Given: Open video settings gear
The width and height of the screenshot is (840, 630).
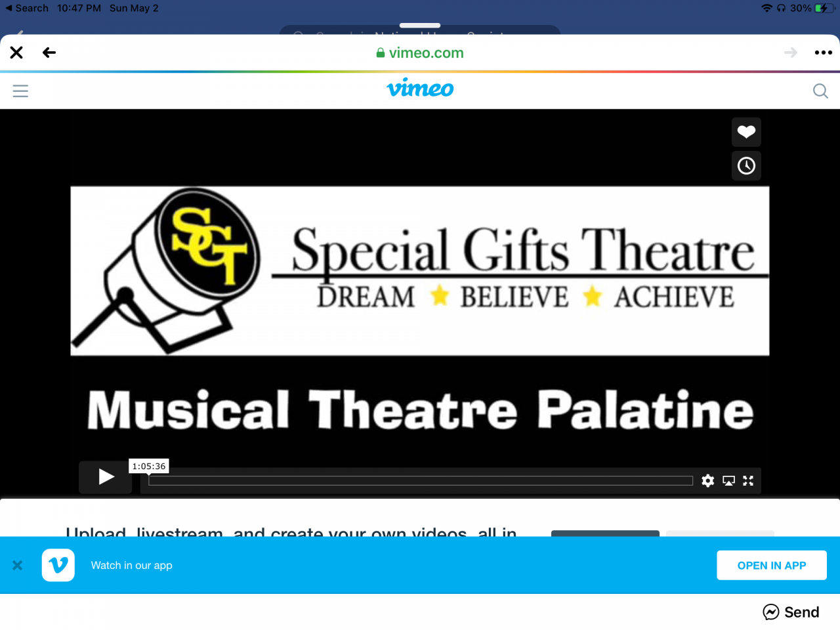Looking at the screenshot, I should tap(707, 481).
